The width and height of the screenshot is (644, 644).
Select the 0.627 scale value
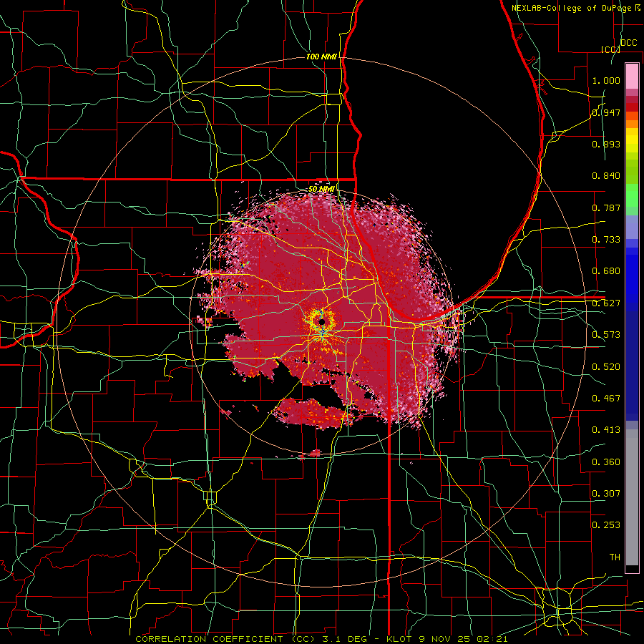[606, 303]
